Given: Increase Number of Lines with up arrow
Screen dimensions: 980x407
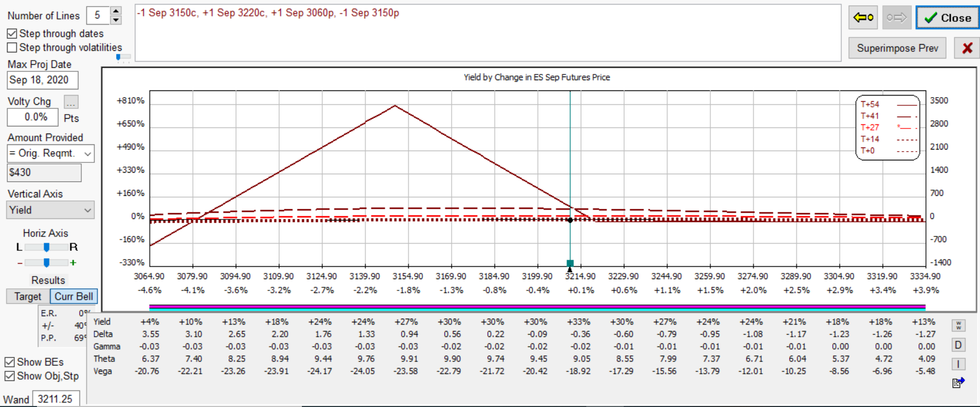Looking at the screenshot, I should coord(116,11).
